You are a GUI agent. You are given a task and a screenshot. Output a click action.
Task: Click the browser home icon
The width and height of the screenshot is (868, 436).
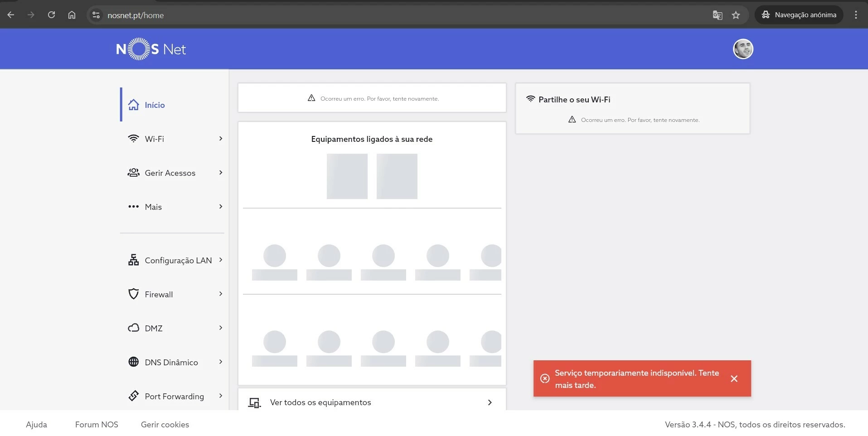[72, 15]
